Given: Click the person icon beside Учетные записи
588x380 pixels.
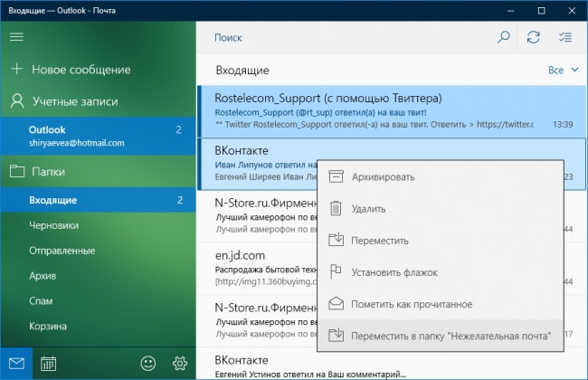Looking at the screenshot, I should [x=17, y=101].
